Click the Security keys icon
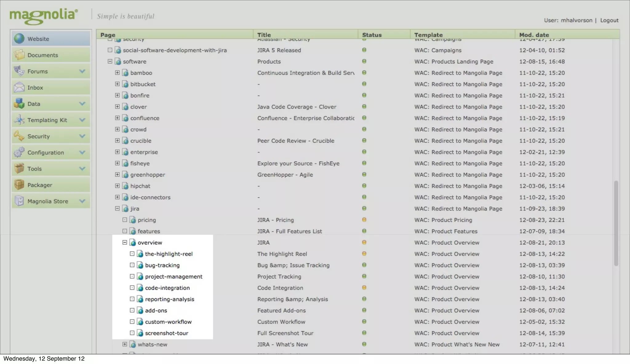This screenshot has height=364, width=630. point(19,136)
